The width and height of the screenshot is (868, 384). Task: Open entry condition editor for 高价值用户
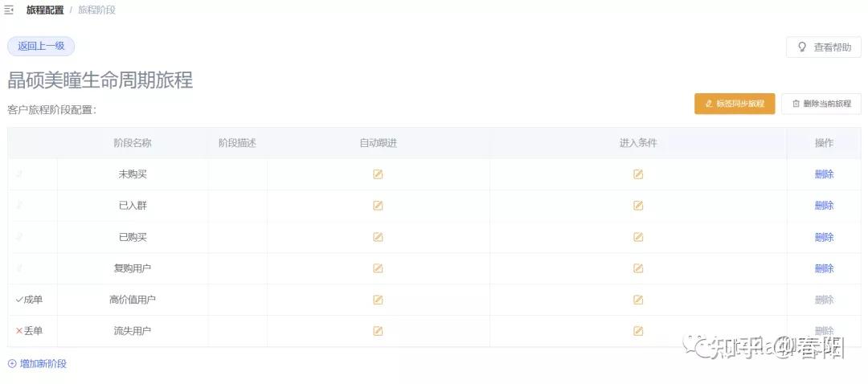coord(638,300)
